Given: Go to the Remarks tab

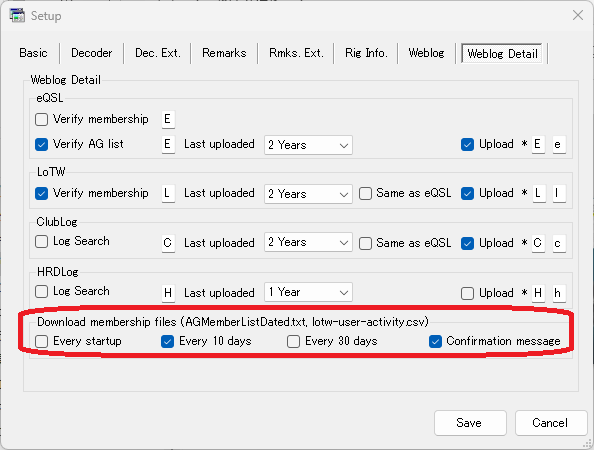Looking at the screenshot, I should pyautogui.click(x=224, y=53).
